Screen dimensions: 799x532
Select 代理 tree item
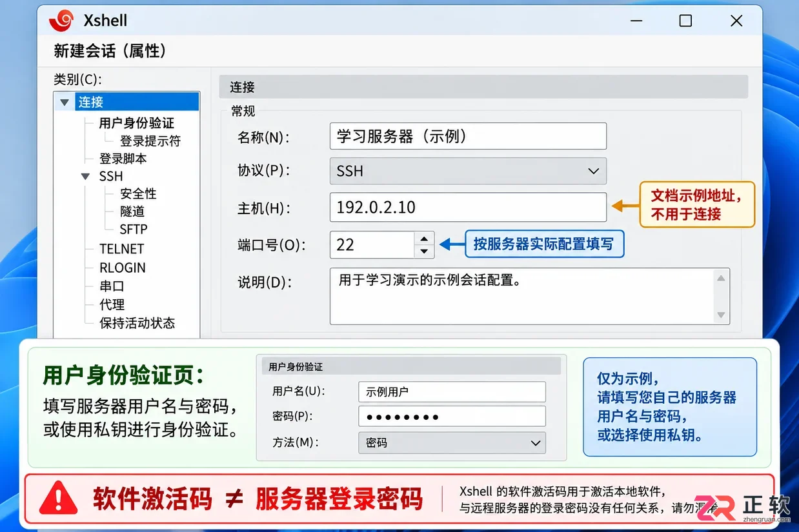click(x=112, y=304)
